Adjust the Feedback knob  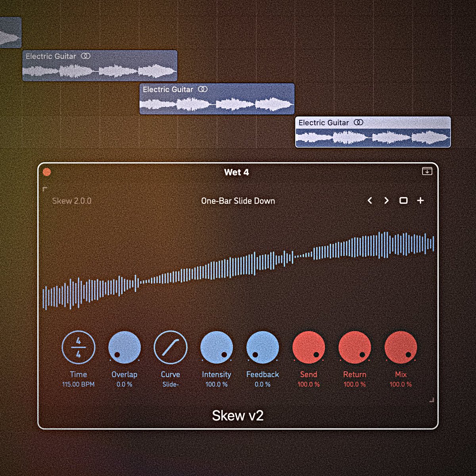tap(263, 348)
